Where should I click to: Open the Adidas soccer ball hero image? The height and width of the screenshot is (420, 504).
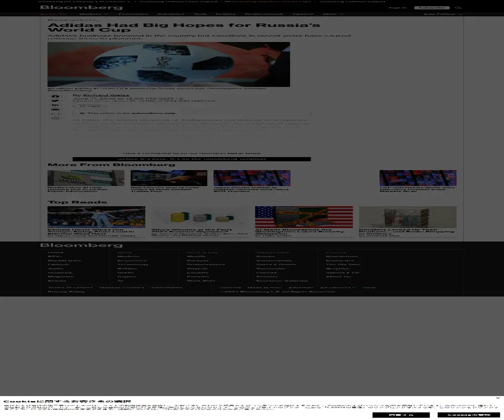[169, 64]
